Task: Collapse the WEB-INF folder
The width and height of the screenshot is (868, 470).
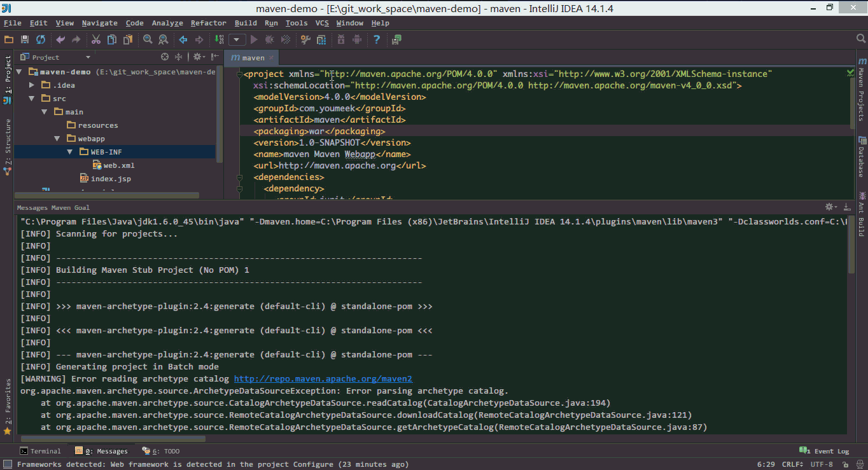Action: pos(70,152)
